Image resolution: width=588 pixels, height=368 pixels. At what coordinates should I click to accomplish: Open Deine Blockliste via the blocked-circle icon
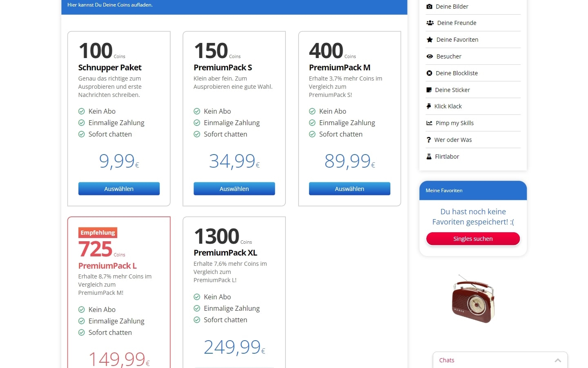[x=429, y=73]
